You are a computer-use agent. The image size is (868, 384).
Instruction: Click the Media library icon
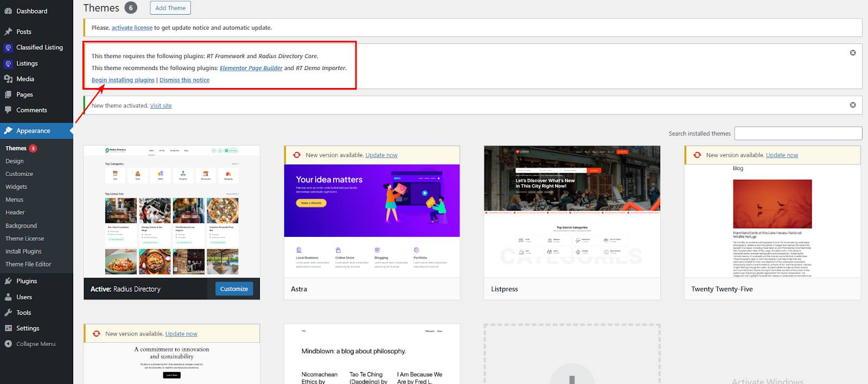8,79
